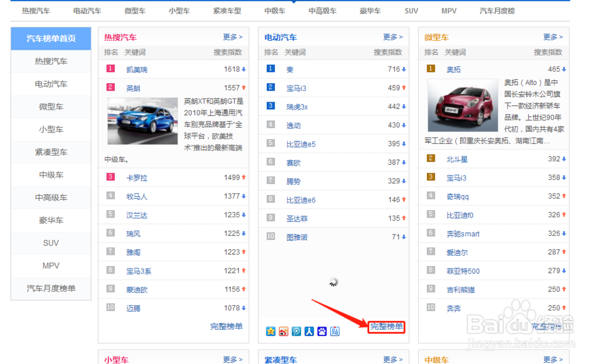Select 热搜汽车 in the left sidebar

pos(51,61)
